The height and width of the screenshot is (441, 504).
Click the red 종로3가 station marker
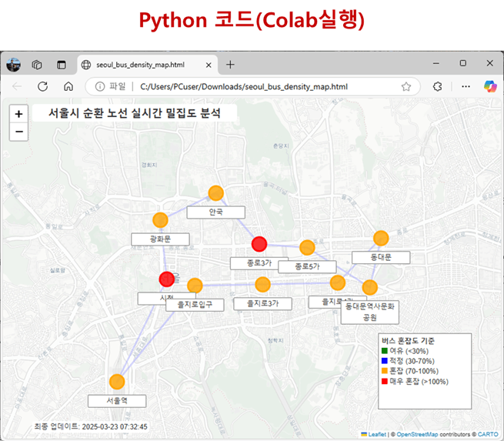pos(259,244)
